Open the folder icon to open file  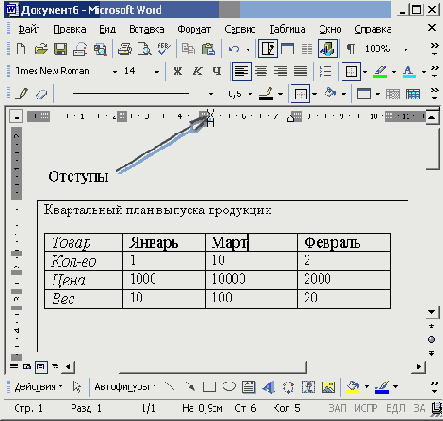coord(41,49)
